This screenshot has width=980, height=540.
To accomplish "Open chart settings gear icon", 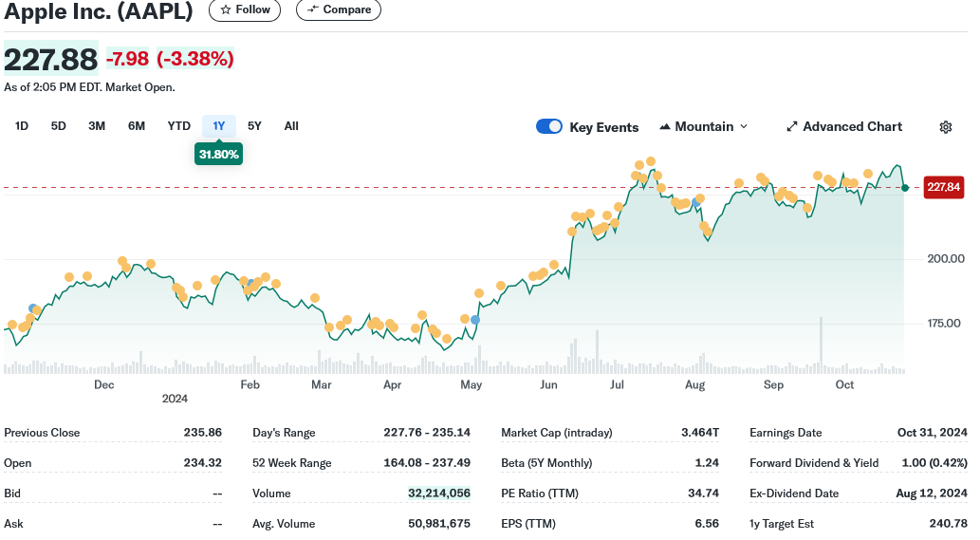I will (x=946, y=127).
